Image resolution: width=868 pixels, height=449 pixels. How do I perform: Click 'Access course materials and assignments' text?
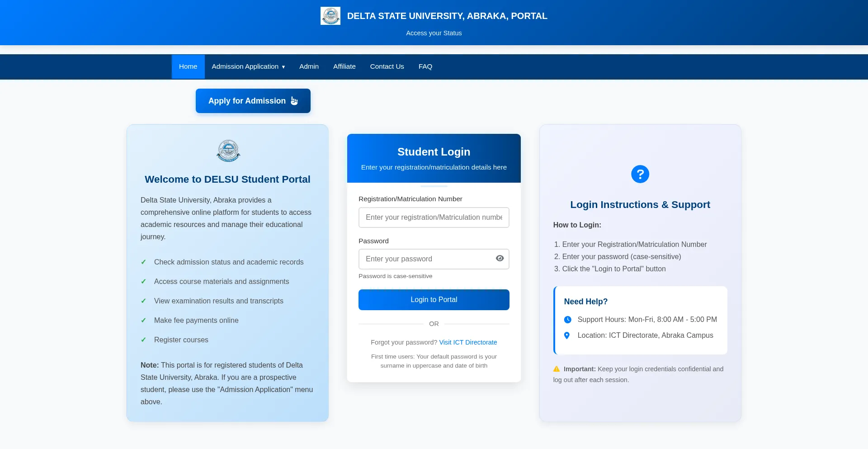click(222, 281)
